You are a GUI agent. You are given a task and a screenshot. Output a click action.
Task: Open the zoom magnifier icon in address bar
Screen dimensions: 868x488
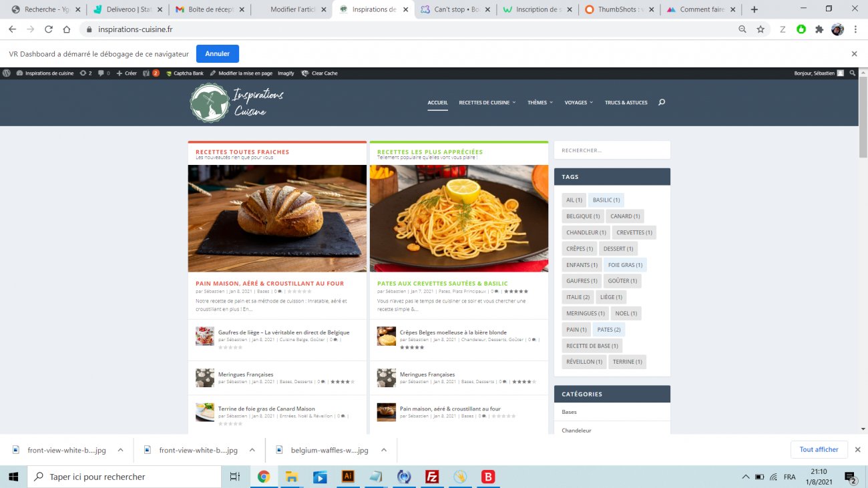point(742,29)
